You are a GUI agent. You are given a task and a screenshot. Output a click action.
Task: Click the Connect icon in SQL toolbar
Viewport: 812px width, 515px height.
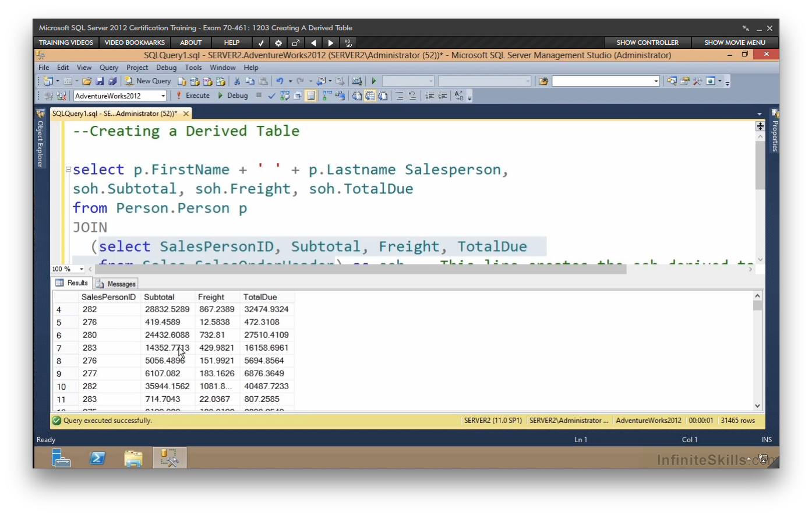pos(48,96)
